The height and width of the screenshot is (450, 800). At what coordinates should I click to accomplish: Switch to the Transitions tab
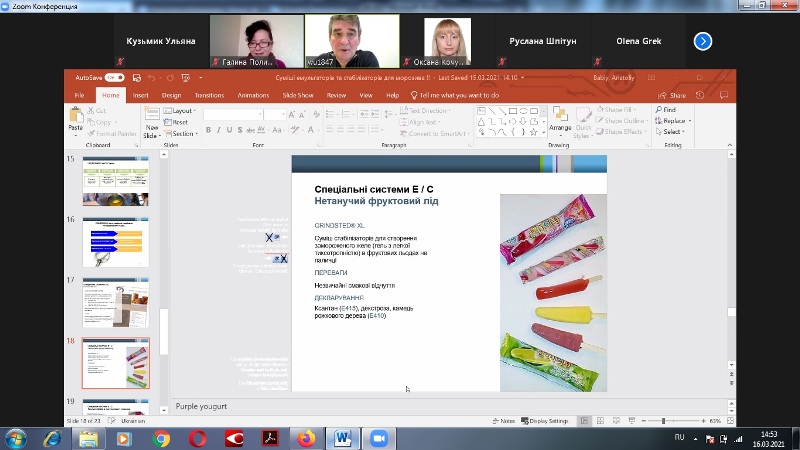pyautogui.click(x=209, y=95)
